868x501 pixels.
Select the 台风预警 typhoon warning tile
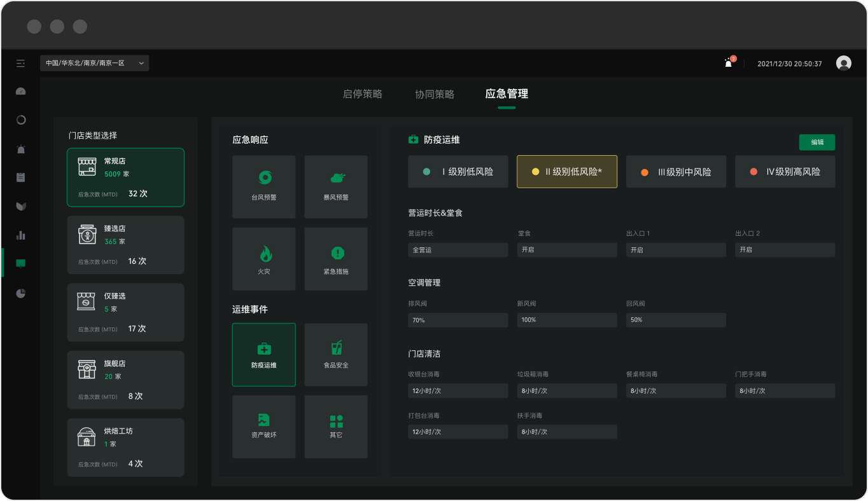[x=263, y=186]
